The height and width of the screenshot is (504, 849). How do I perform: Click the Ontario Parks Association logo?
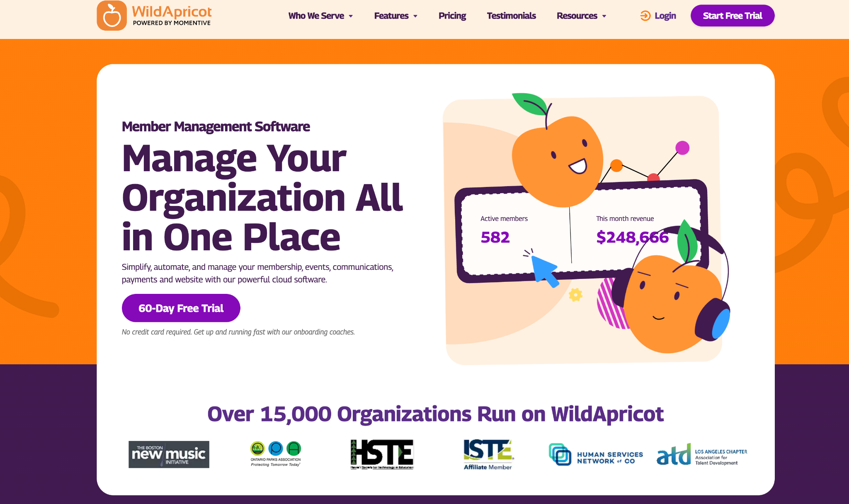276,454
